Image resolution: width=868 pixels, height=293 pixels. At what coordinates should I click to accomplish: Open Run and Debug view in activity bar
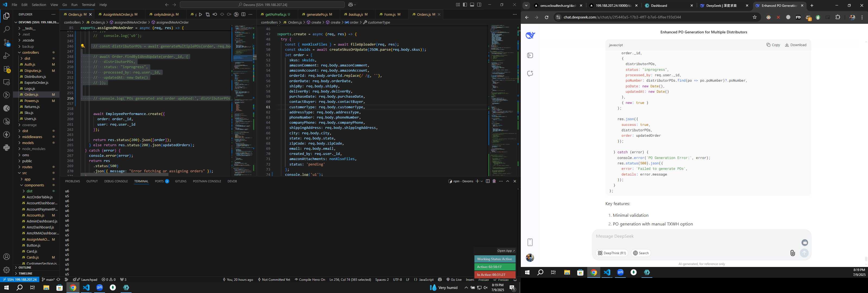pos(7,56)
